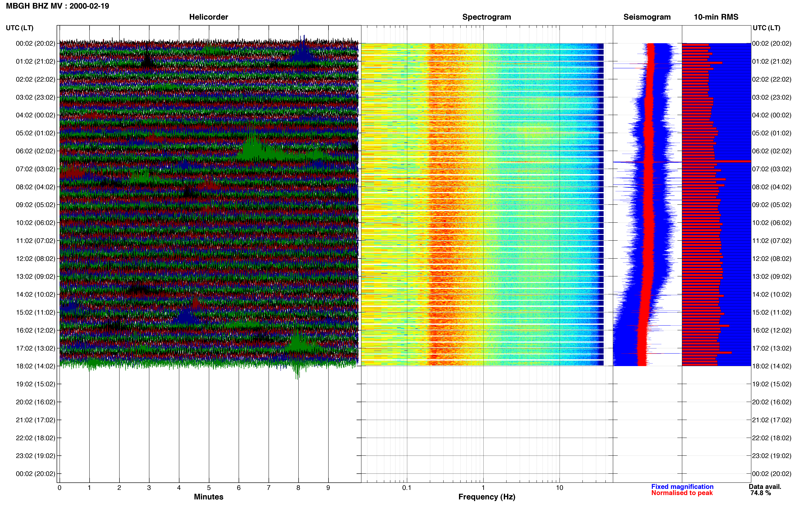Viewport: 812px width, 508px height.
Task: Click the '7' tick on the minutes axis
Action: [269, 487]
